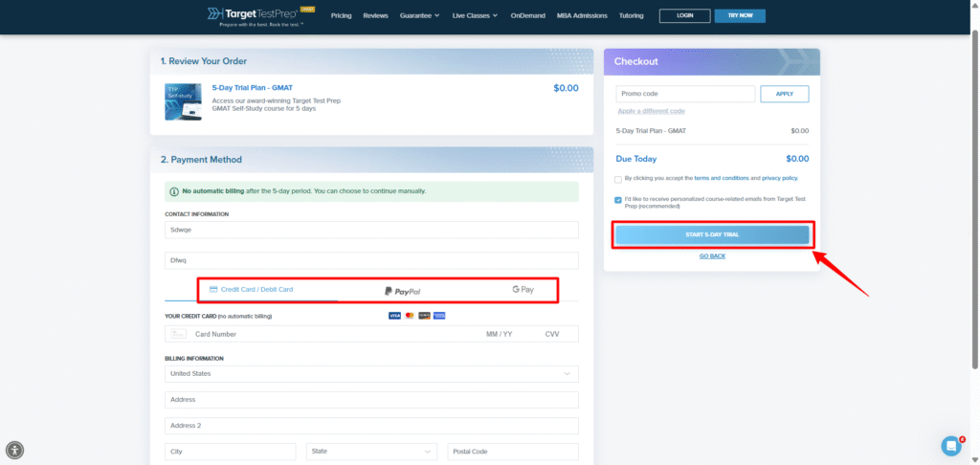980x465 pixels.
Task: Click the info icon beside No automatic billing
Action: pos(174,191)
